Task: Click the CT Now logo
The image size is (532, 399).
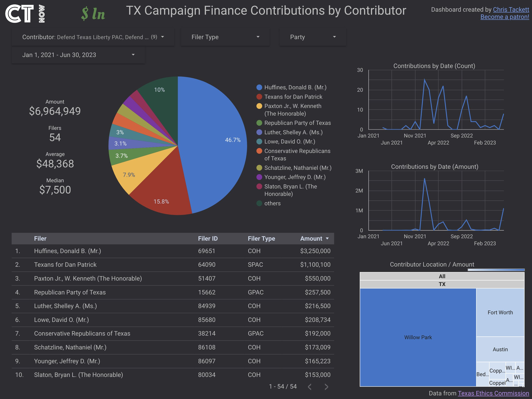Action: 25,14
